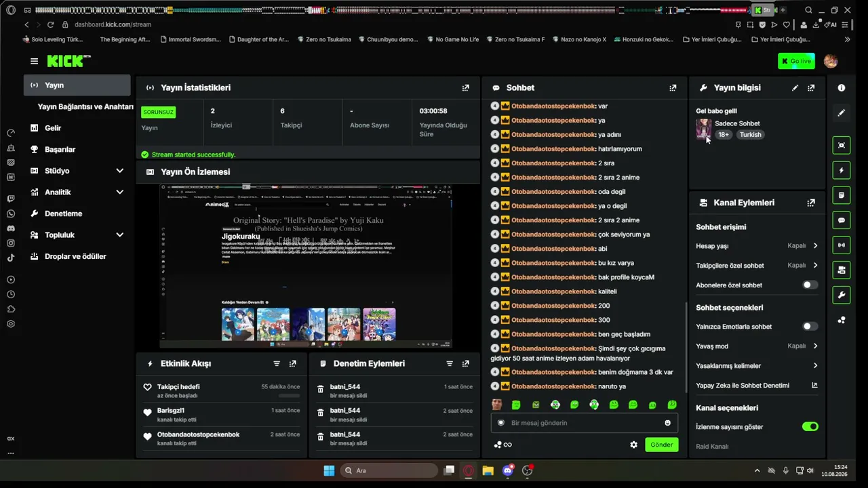The height and width of the screenshot is (488, 868).
Task: Go to the Gelir page
Action: tap(77, 128)
